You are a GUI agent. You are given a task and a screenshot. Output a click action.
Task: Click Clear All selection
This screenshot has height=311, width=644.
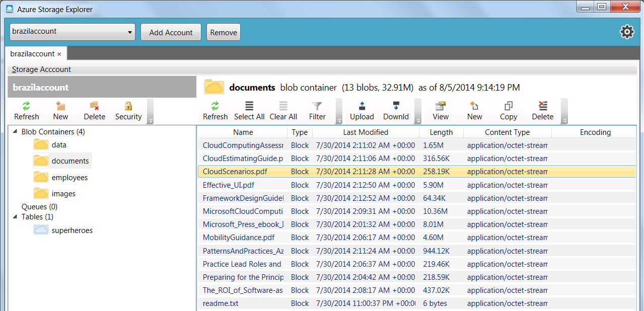point(283,111)
